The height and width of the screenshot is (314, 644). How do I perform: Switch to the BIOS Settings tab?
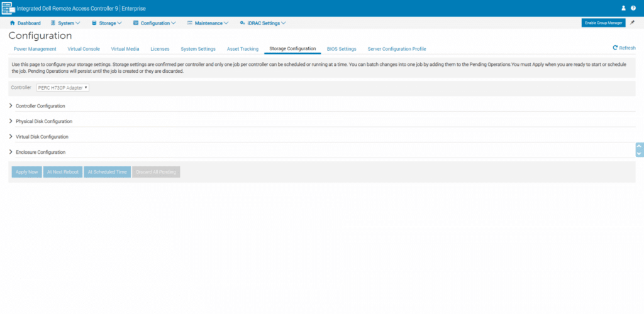(x=341, y=49)
